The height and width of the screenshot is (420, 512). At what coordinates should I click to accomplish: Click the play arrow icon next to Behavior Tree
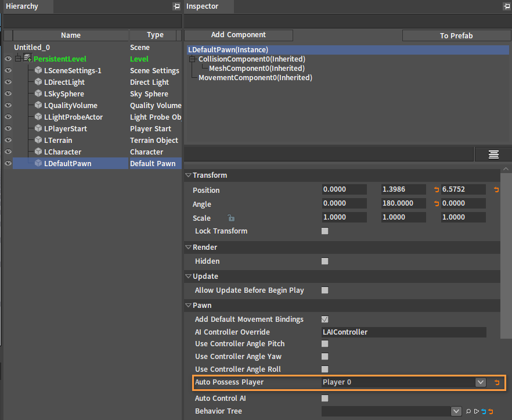(x=477, y=411)
